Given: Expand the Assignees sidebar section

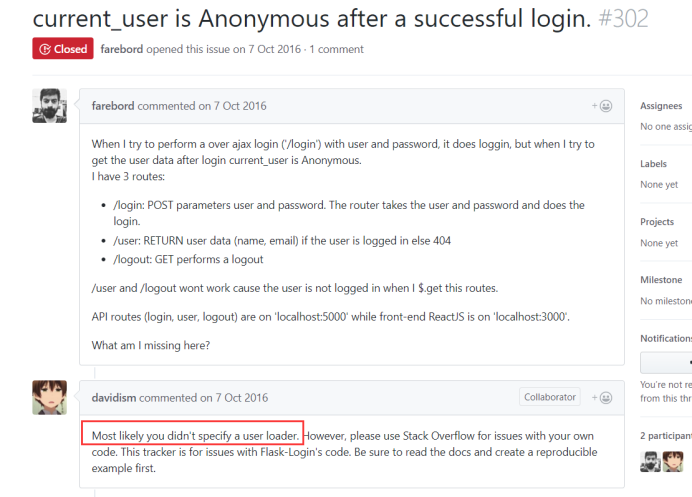Looking at the screenshot, I should pos(661,106).
